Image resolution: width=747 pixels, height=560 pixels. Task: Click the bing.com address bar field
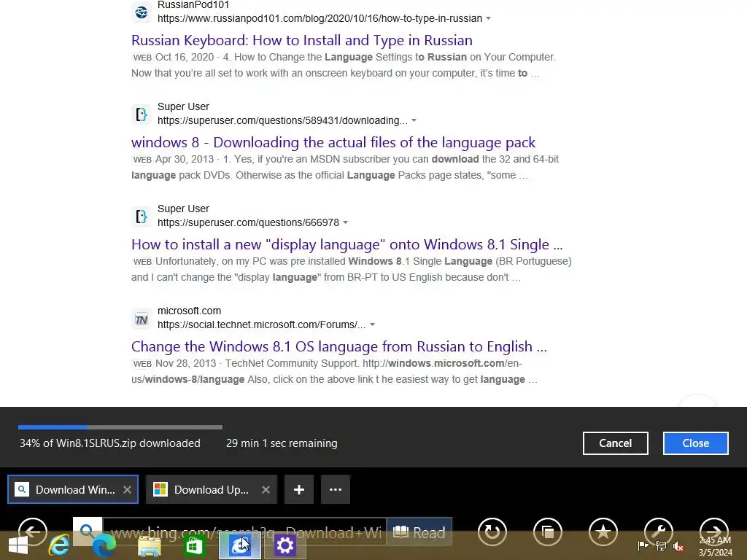(x=245, y=532)
